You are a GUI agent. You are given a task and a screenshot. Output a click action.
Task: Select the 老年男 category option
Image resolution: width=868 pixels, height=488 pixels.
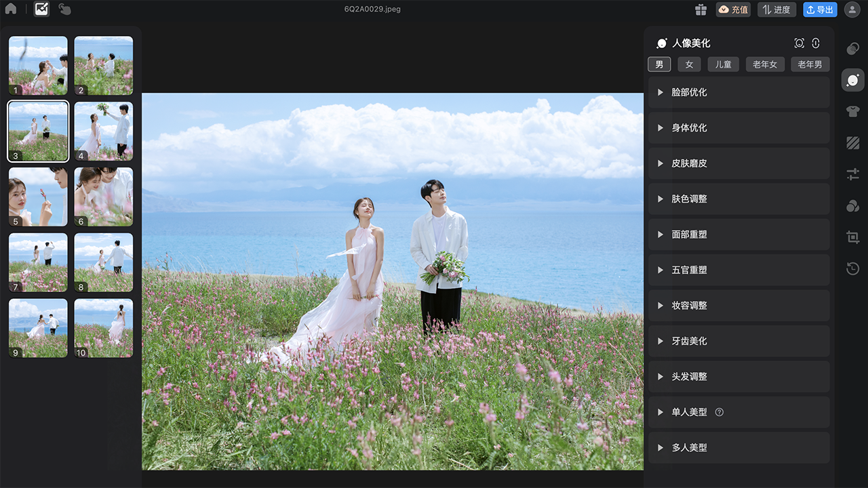[810, 64]
